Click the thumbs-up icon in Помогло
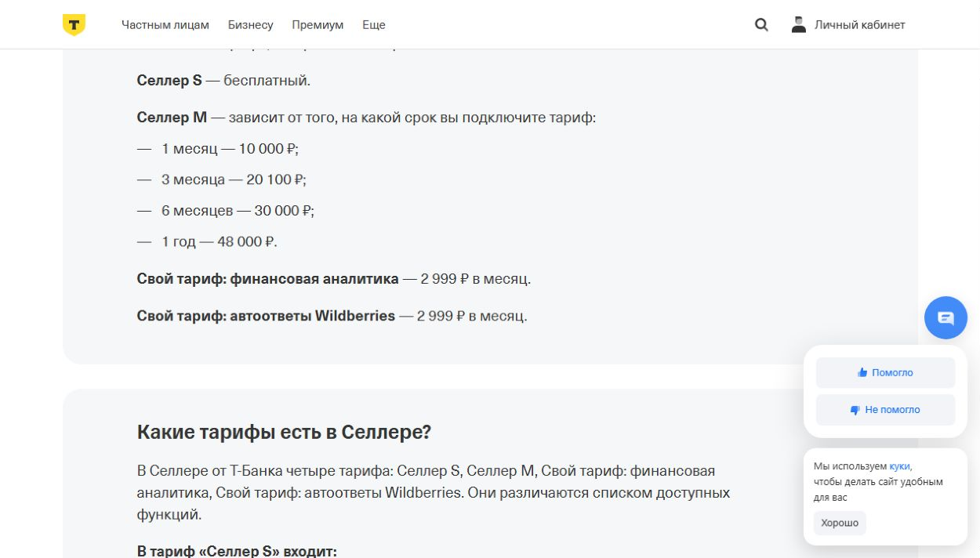Viewport: 980px width, 558px height. point(862,373)
